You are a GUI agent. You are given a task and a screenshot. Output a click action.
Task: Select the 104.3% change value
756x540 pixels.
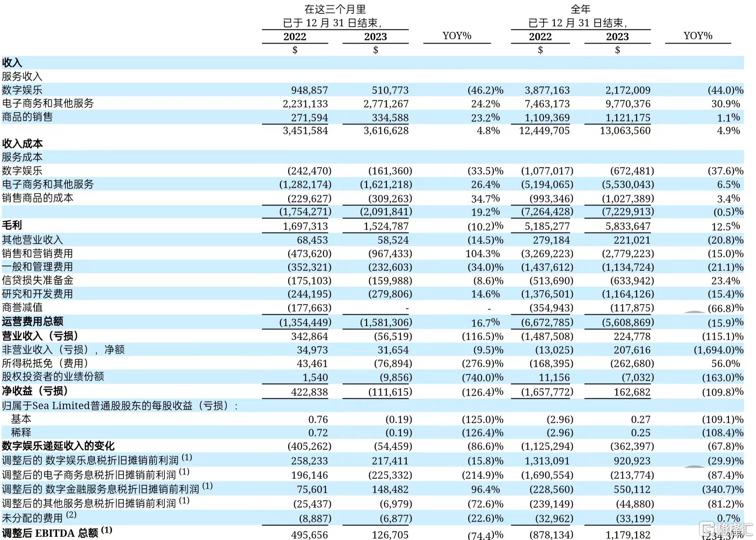482,253
